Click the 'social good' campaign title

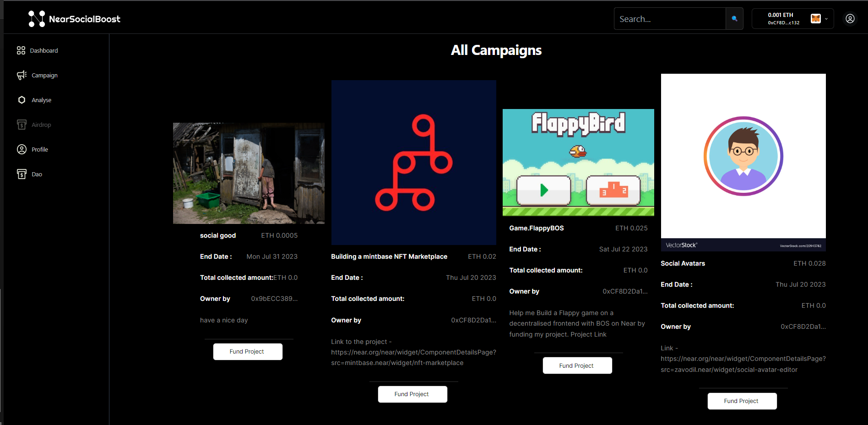click(218, 235)
